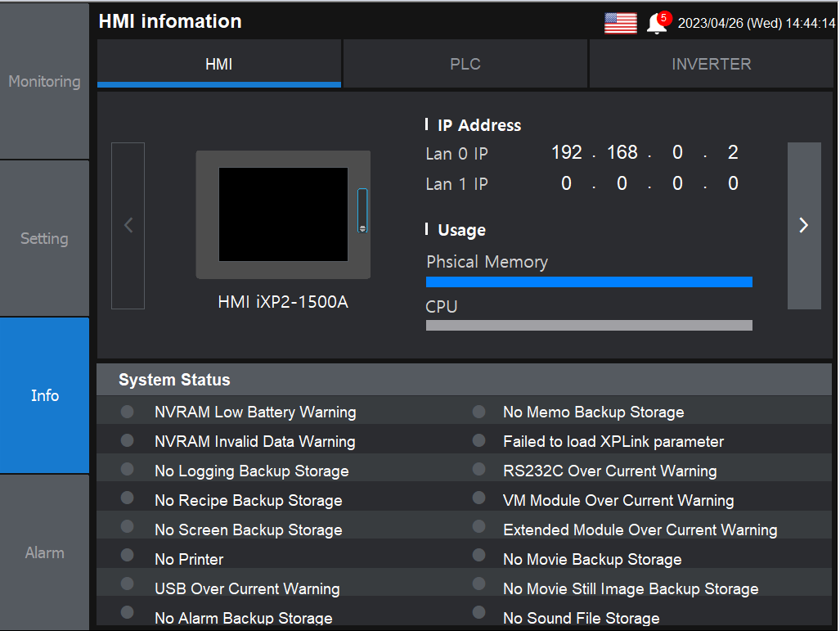This screenshot has width=840, height=631.
Task: Click the NVRAM Invalid Data Warning indicator
Action: [127, 440]
